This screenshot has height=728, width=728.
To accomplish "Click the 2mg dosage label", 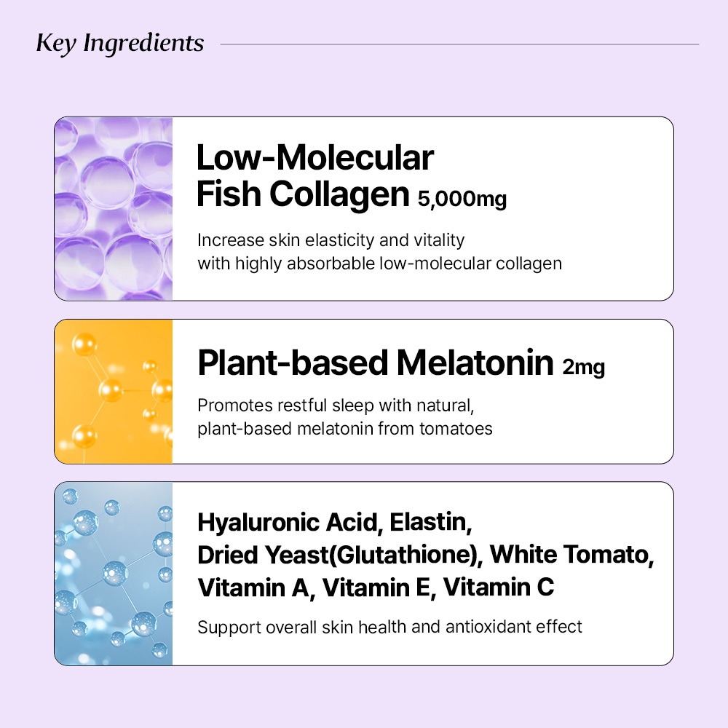I will [x=584, y=368].
